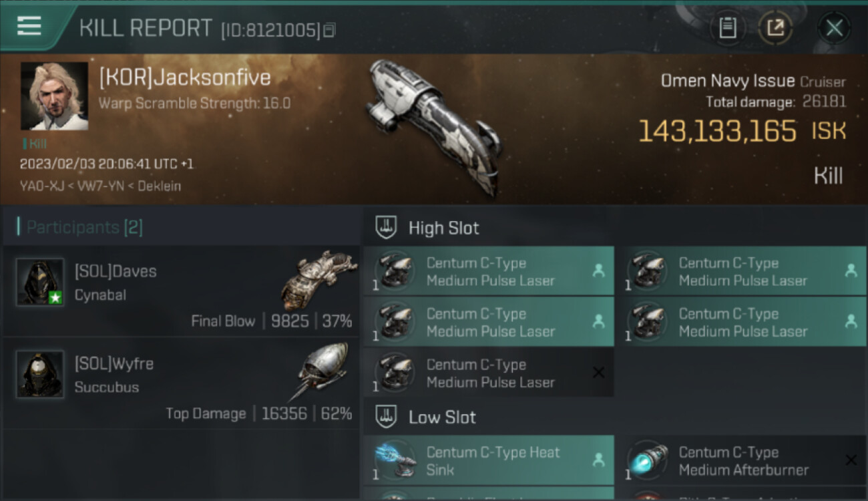Viewport: 868px width, 501px height.
Task: Copy the kill report ID icon
Action: [x=330, y=30]
